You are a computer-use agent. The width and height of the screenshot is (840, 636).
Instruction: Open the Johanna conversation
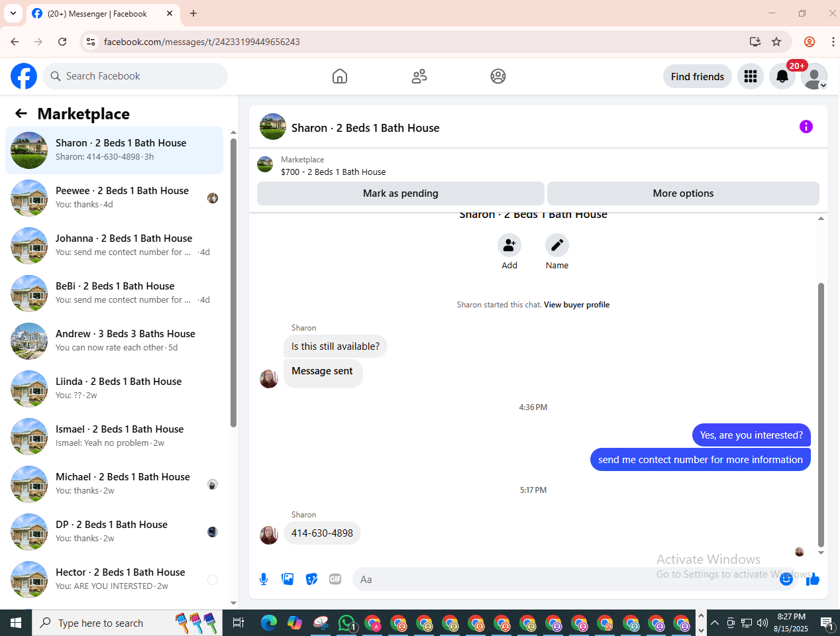click(114, 246)
